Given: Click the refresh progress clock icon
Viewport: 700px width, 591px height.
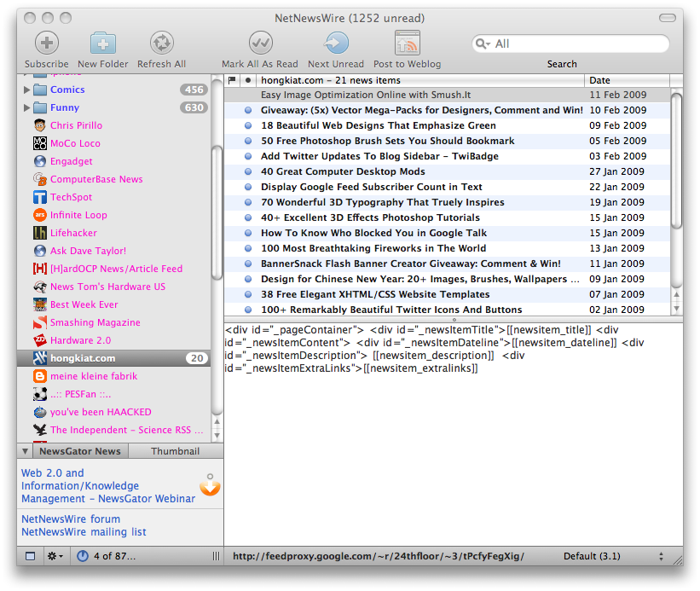Looking at the screenshot, I should coord(83,556).
